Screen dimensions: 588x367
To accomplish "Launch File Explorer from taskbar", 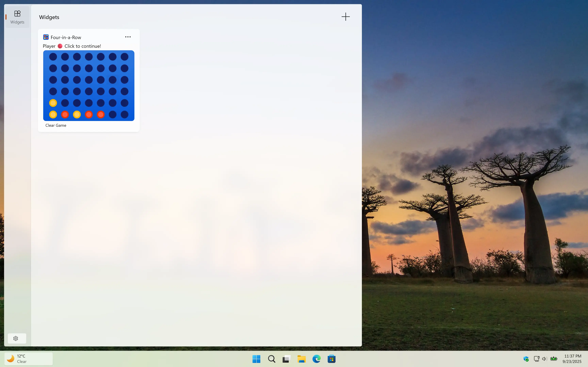I will [301, 359].
